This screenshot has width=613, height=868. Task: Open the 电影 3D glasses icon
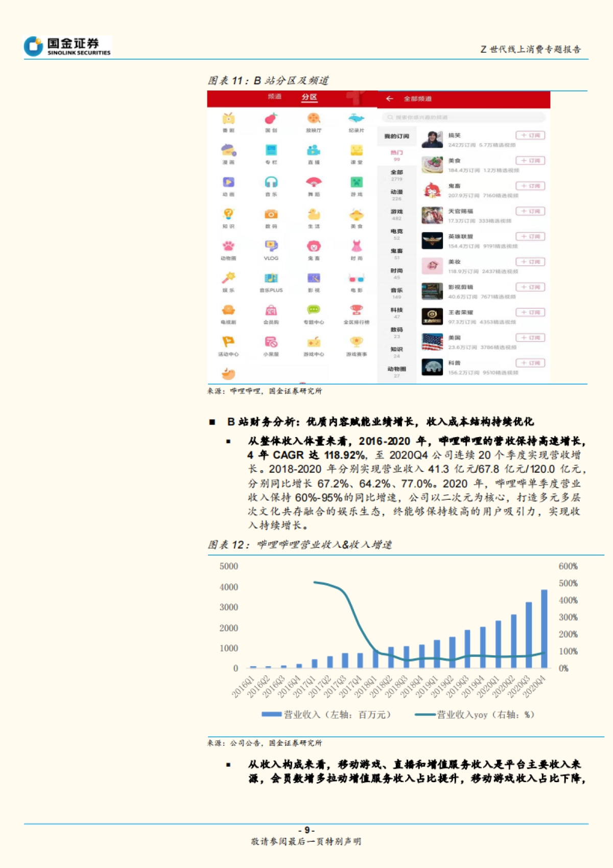(356, 278)
